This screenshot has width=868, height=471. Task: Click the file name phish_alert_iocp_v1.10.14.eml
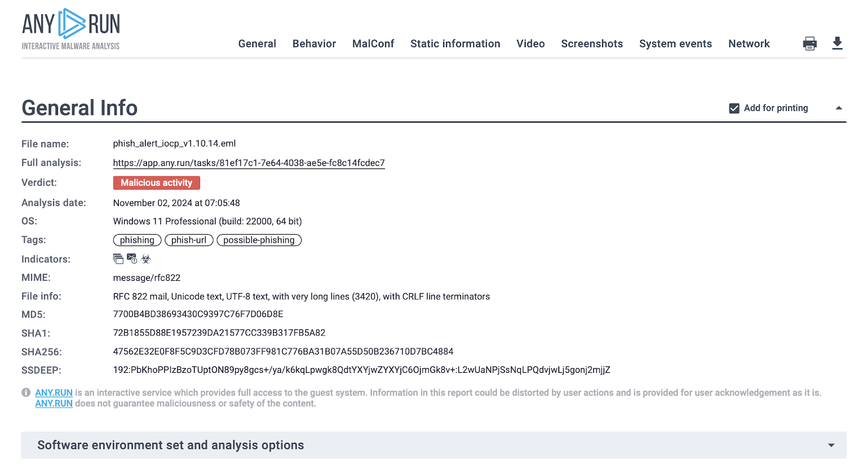pyautogui.click(x=174, y=144)
